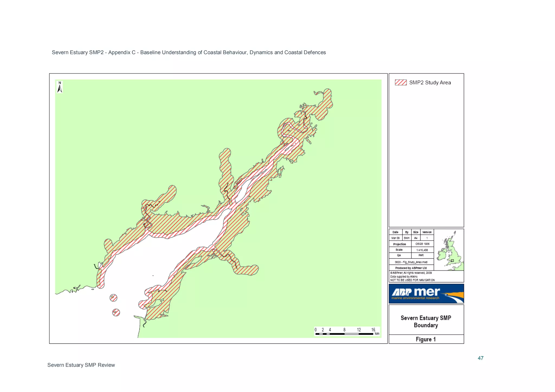Click the upper hatched island circle in the estuary
Image resolution: width=555 pixels, height=392 pixels.
pos(113,298)
